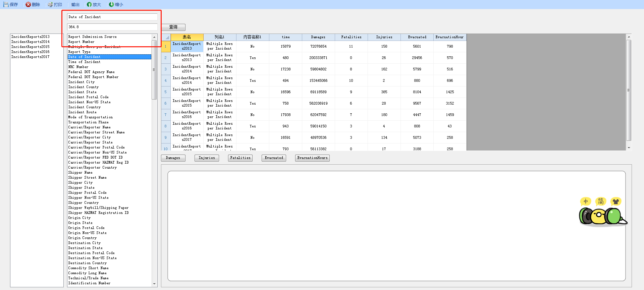
Task: Click the 列名1 column header
Action: point(220,37)
